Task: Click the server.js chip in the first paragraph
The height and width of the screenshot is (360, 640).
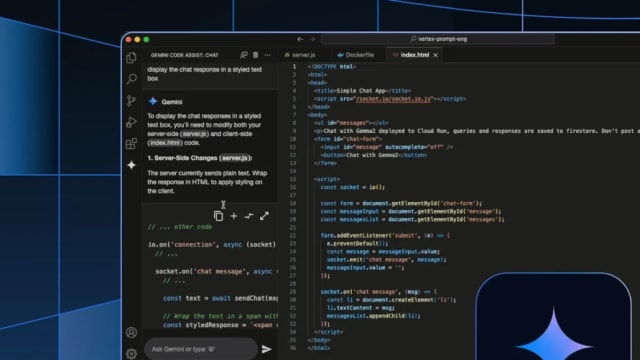Action: tap(195, 134)
